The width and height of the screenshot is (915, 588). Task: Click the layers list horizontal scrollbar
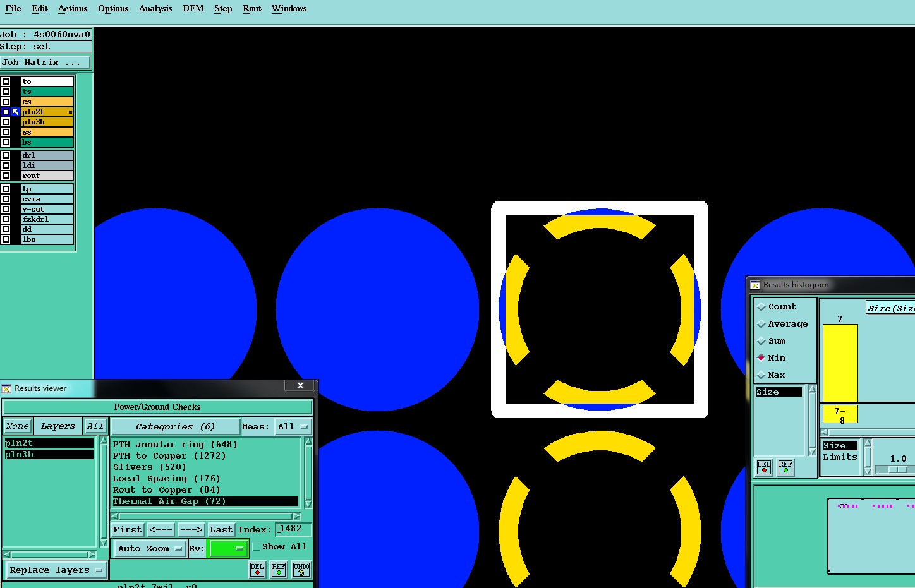click(49, 555)
